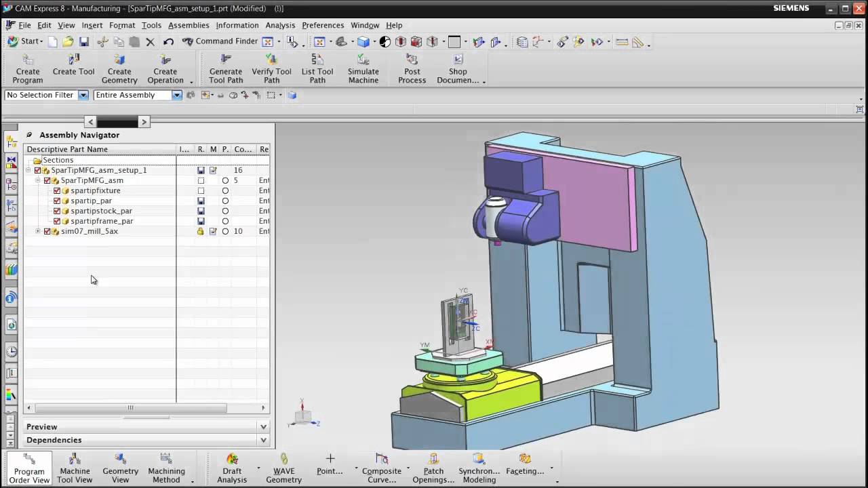Switch to Machining Method view
Viewport: 868px width, 488px height.
coord(166,468)
